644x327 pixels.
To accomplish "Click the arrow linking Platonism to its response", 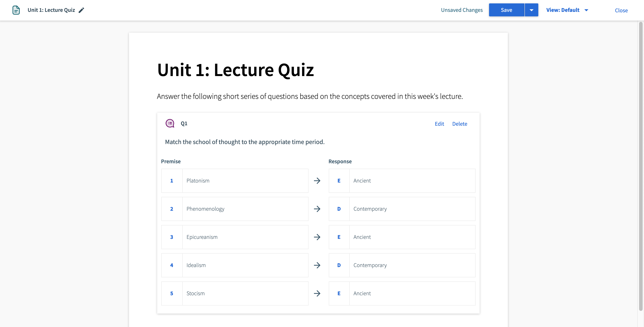I will point(318,181).
